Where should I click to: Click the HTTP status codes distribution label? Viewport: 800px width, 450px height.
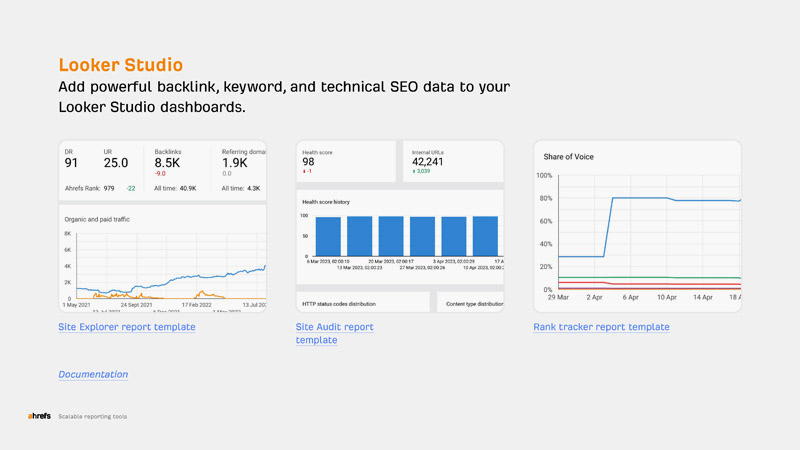339,304
